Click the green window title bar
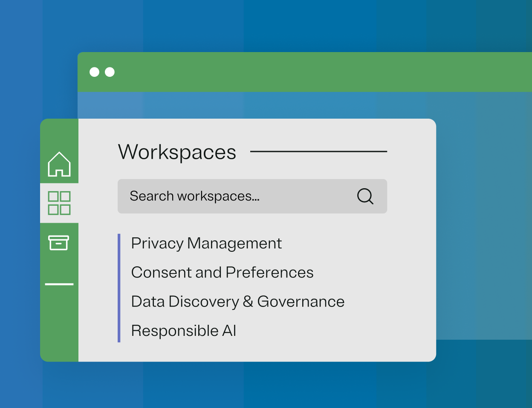 coord(298,72)
